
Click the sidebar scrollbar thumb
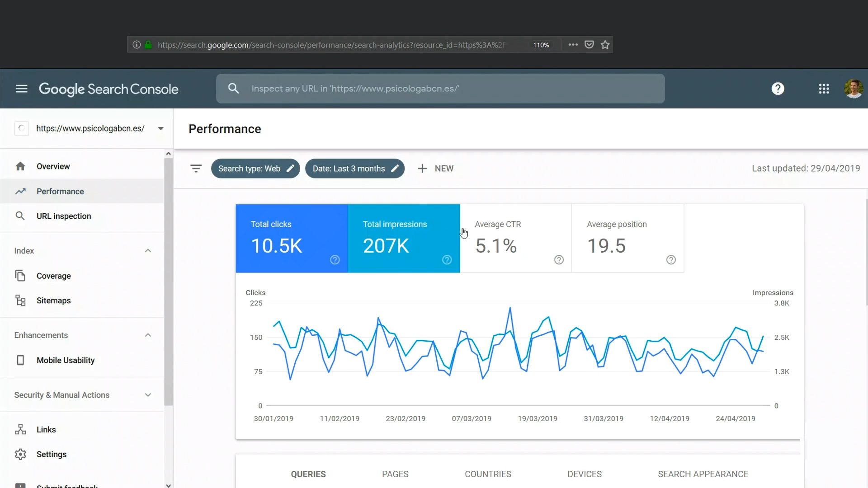(168, 282)
